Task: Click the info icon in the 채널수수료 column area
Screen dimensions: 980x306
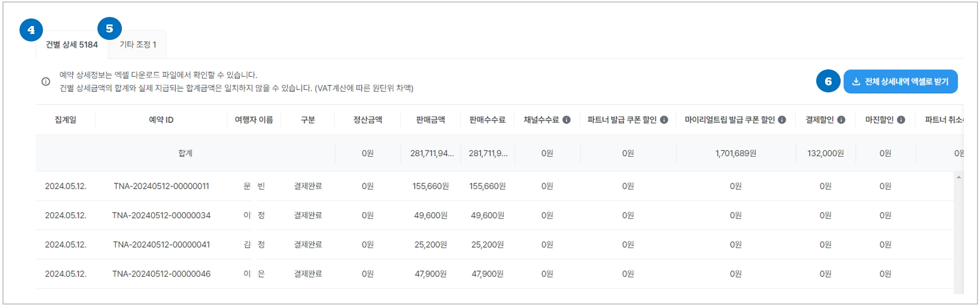Action: coord(567,120)
